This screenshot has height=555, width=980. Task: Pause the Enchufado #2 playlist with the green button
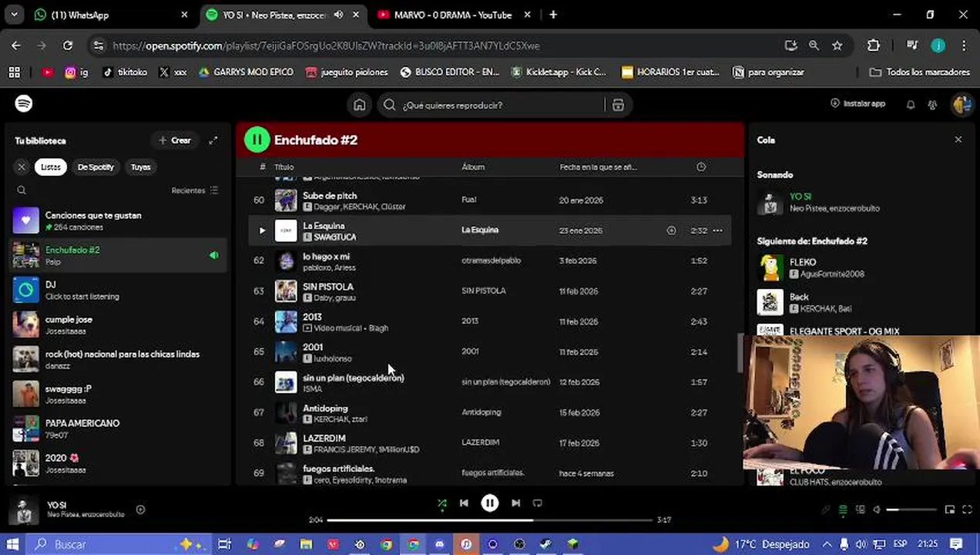point(257,140)
